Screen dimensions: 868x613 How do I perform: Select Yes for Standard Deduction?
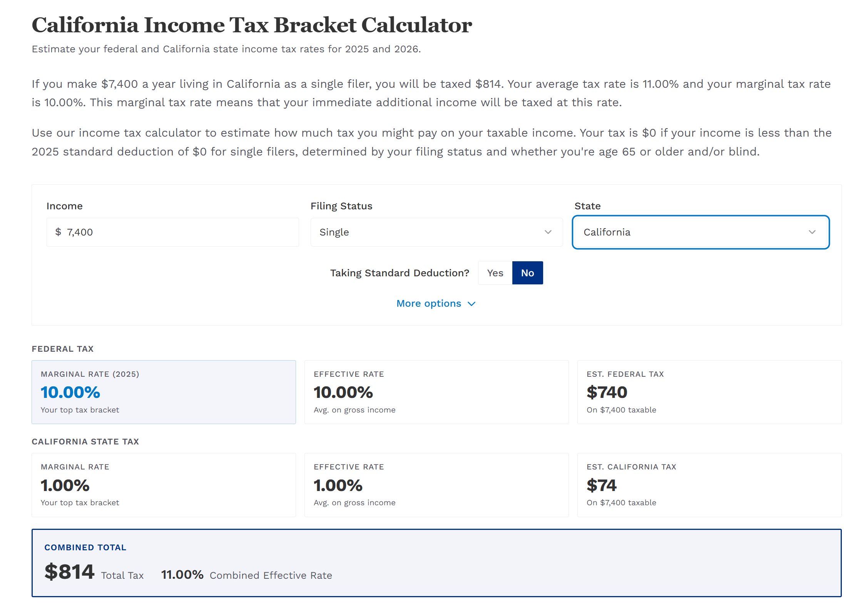495,273
